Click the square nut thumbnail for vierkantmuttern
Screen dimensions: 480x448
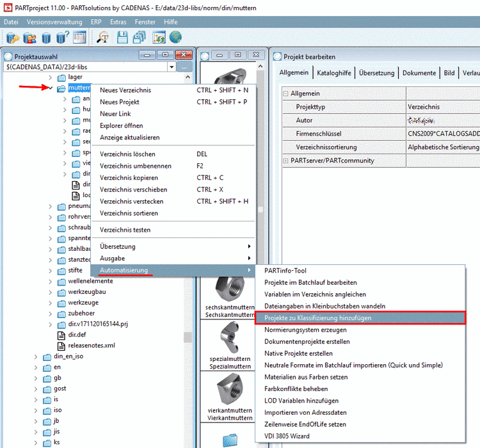[230, 389]
